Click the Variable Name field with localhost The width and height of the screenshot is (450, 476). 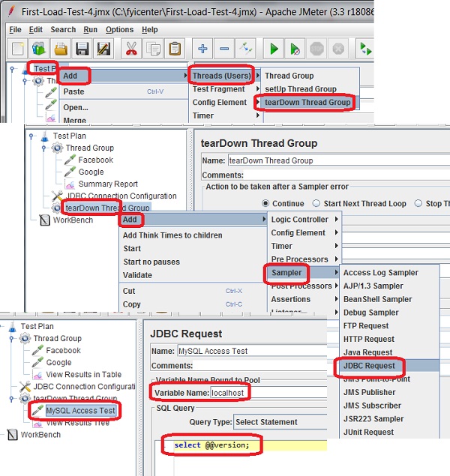tap(268, 393)
